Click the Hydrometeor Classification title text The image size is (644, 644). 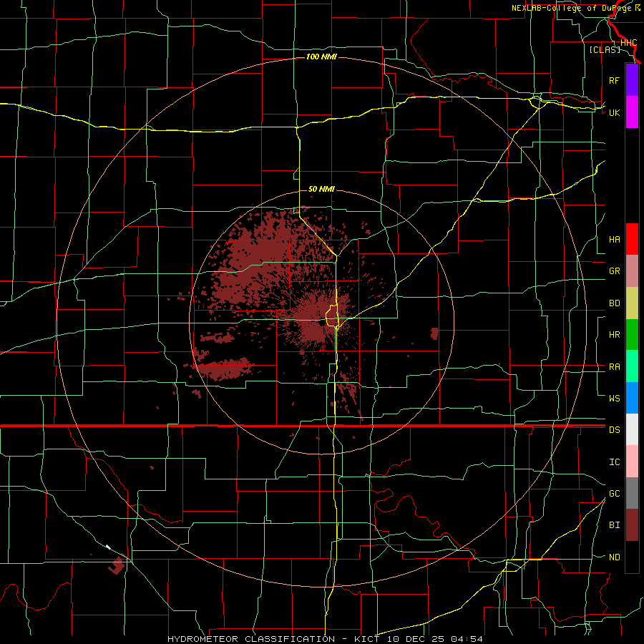251,639
